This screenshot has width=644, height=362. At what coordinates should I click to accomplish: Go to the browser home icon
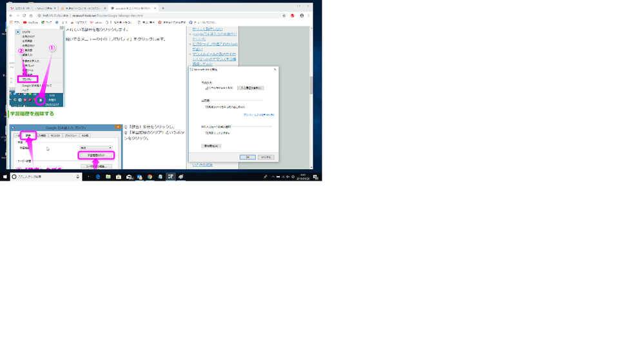tap(31, 15)
